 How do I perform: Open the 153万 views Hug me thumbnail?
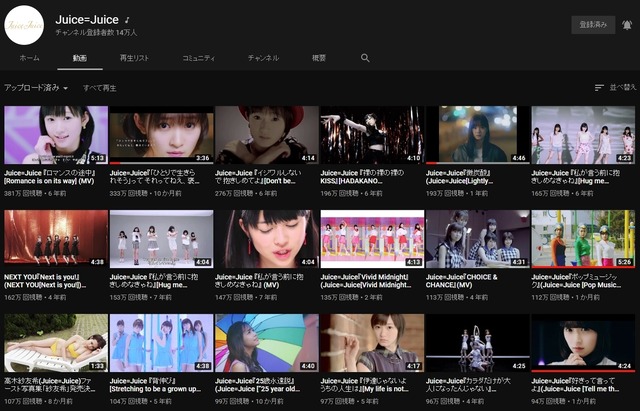[161, 239]
